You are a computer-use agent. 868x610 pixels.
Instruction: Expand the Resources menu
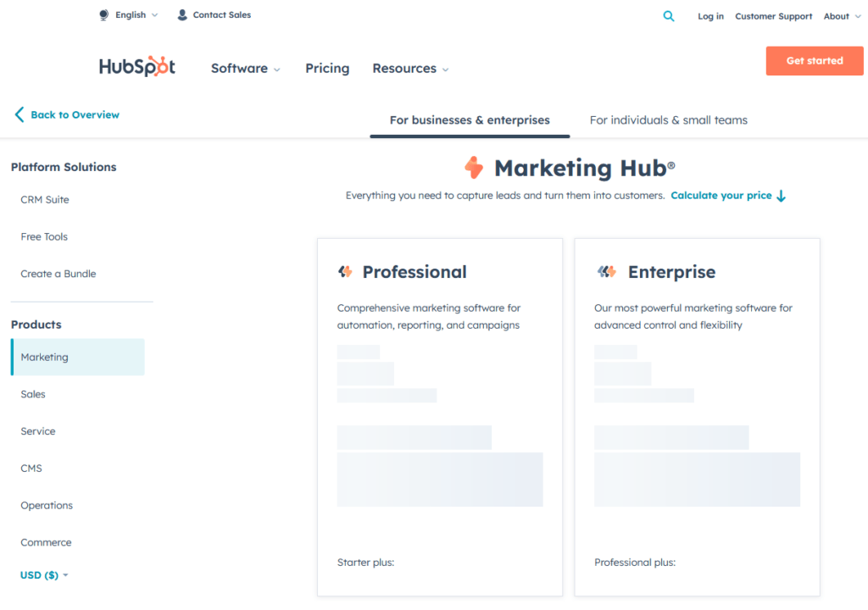(410, 68)
